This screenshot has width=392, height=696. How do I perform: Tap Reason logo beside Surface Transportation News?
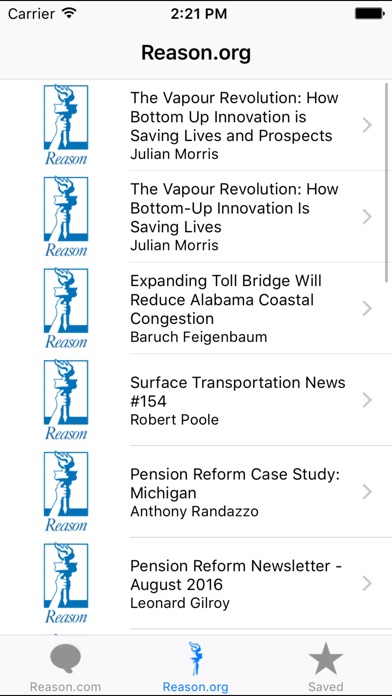click(x=66, y=400)
